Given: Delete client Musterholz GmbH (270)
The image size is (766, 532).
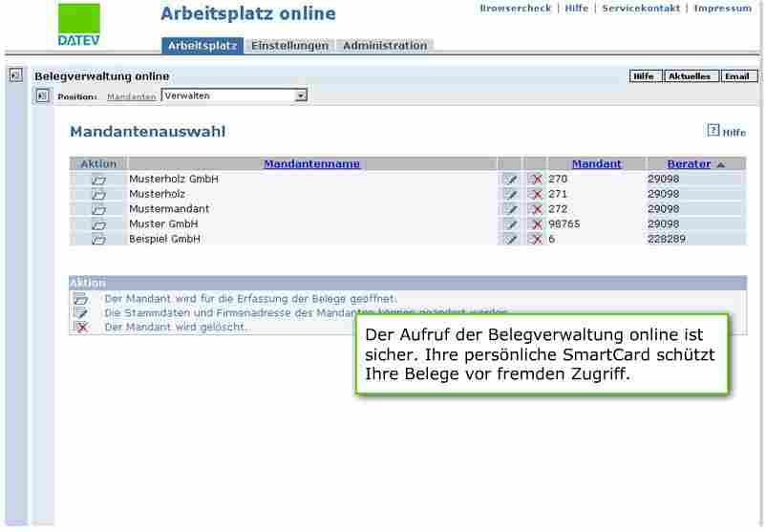Looking at the screenshot, I should click(537, 180).
